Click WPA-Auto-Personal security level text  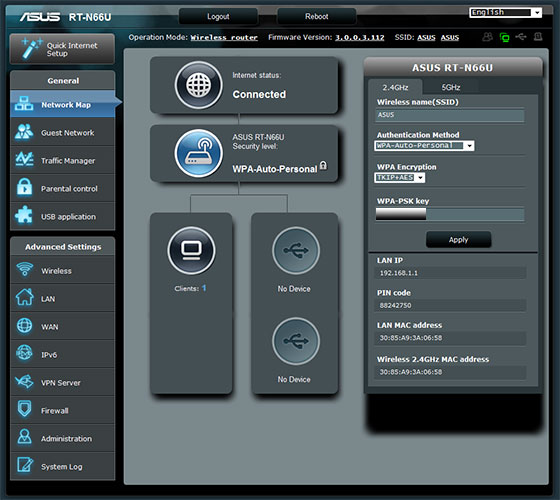[275, 169]
